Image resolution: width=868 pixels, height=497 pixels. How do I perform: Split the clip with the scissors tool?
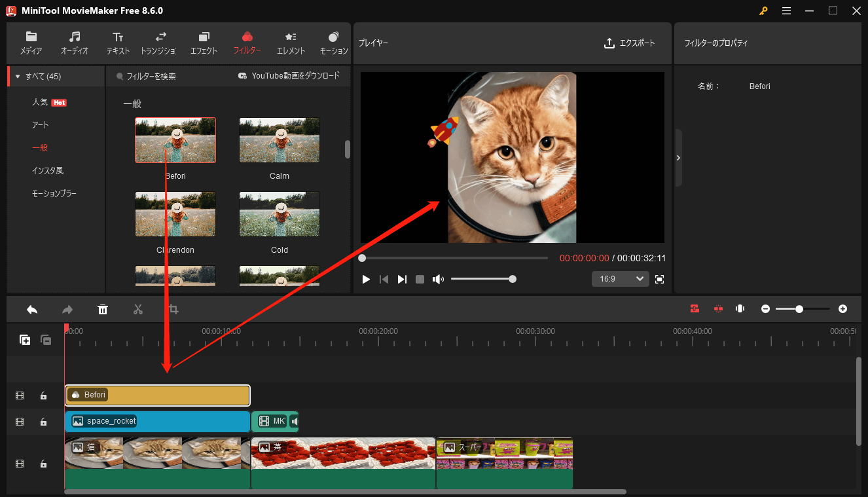138,308
